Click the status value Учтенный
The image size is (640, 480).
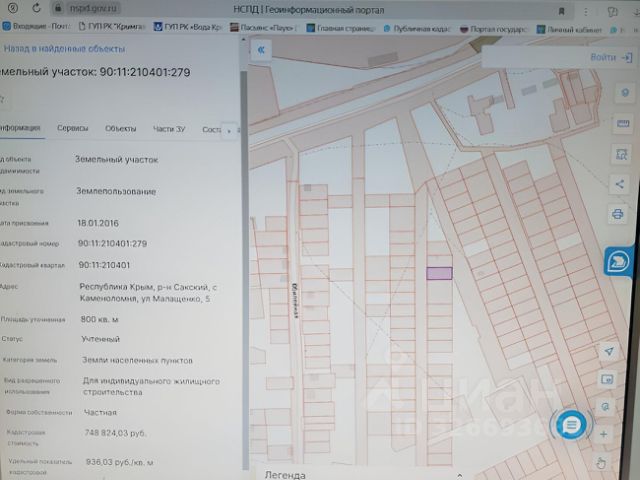point(100,339)
